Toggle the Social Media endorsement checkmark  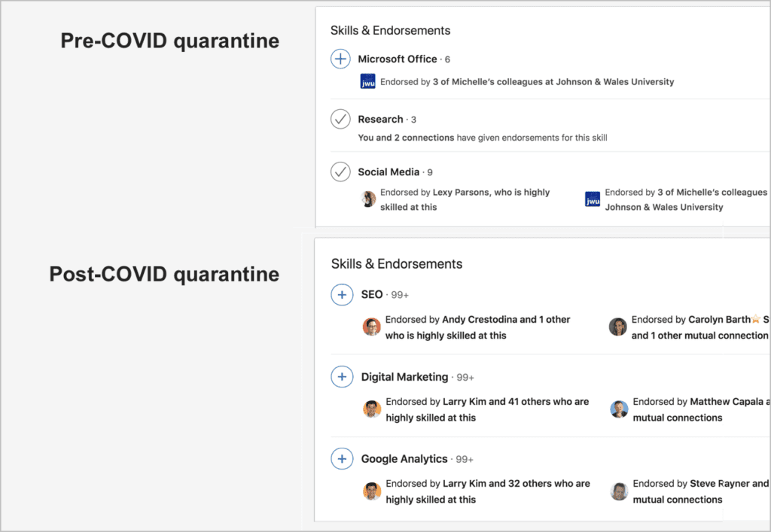point(340,172)
